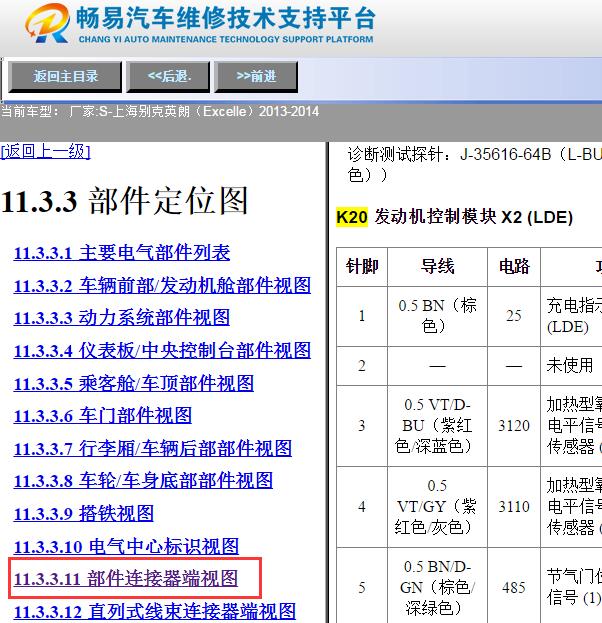The height and width of the screenshot is (623, 602).
Task: Open 11.3.3.7 行李厢/车辆后部部件视图
Action: tap(153, 449)
